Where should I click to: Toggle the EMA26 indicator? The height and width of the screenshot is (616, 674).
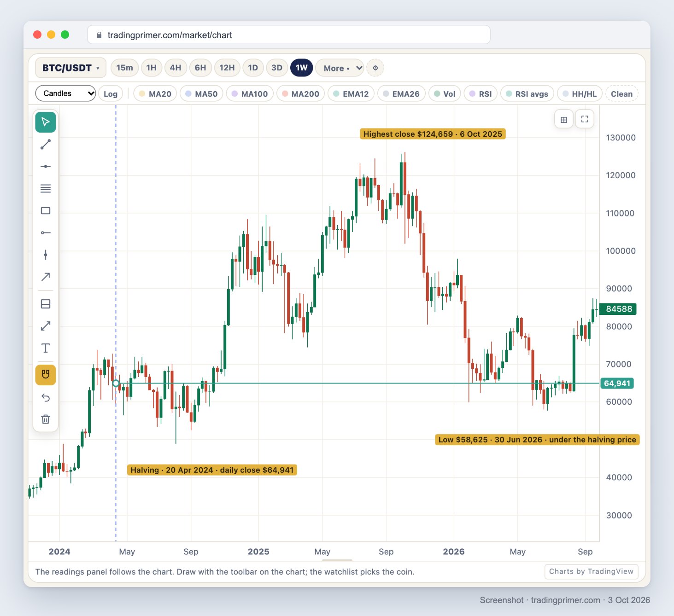pos(401,94)
